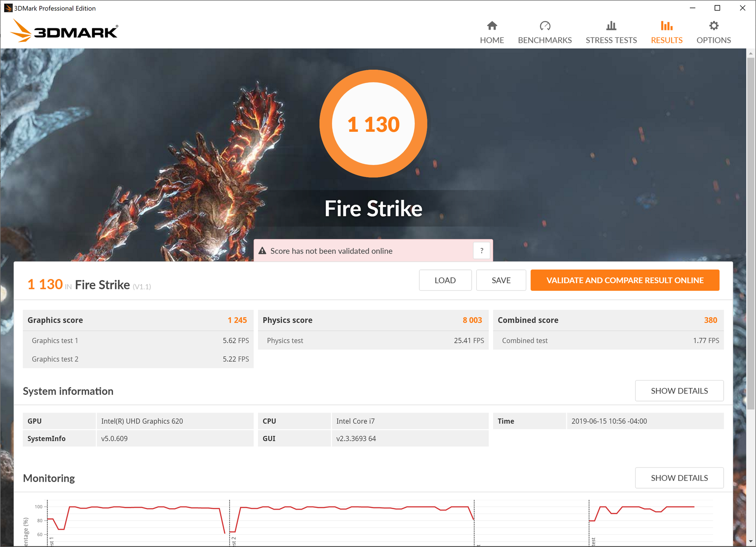Maximize the 3DMark window
Screen dimensions: 756x547
717,8
